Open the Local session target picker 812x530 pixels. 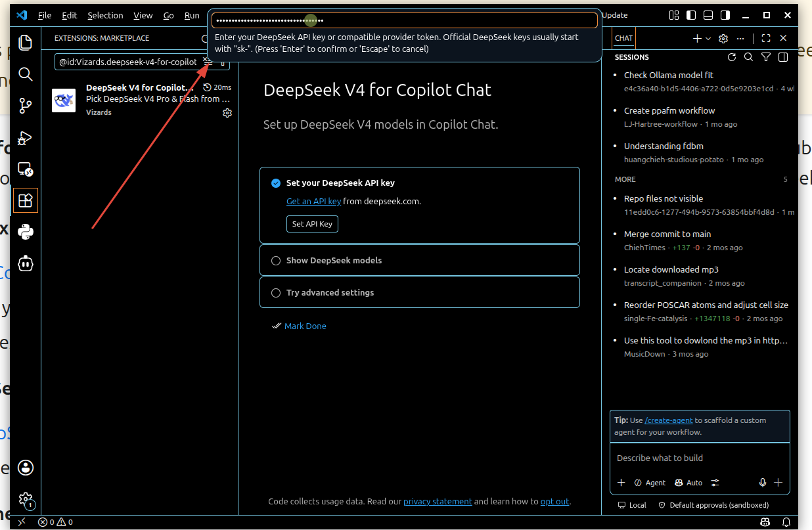point(632,505)
